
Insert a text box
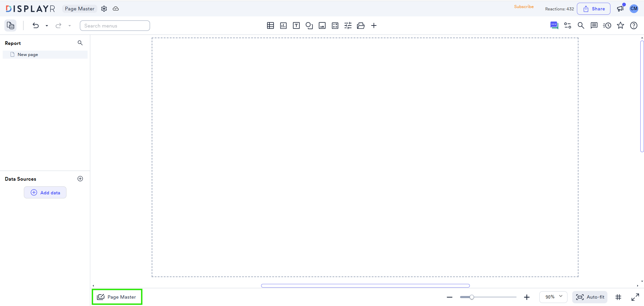pyautogui.click(x=296, y=25)
